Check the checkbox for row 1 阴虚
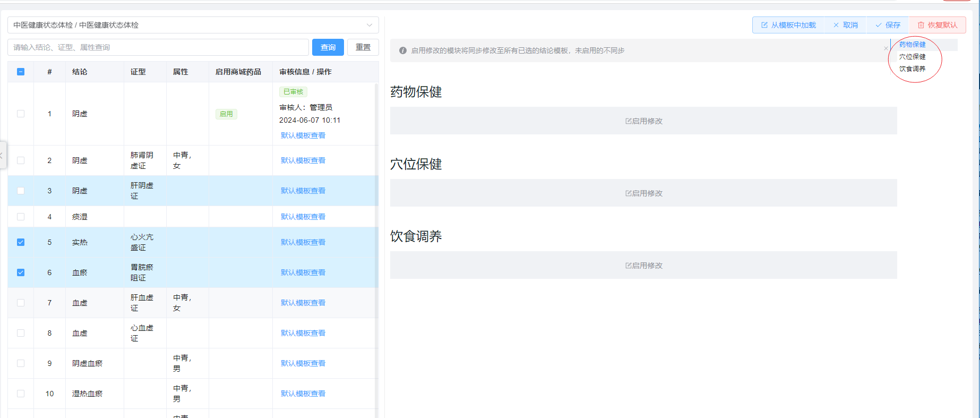The width and height of the screenshot is (980, 418). tap(21, 114)
